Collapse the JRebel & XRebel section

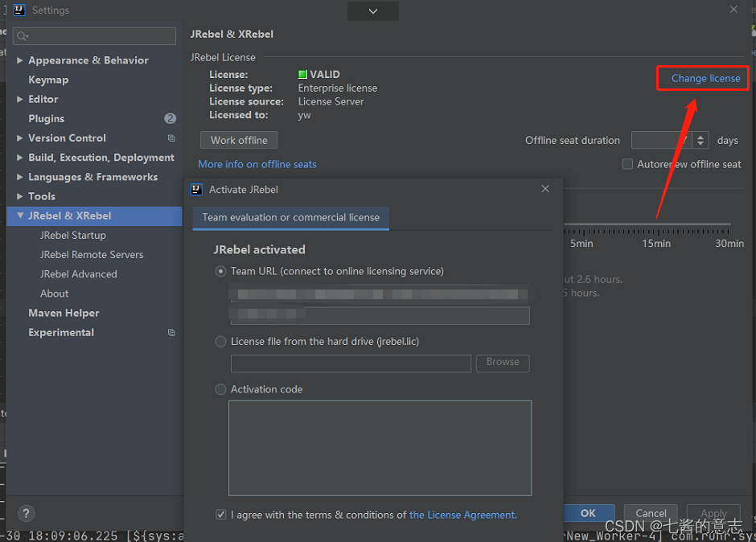[20, 216]
